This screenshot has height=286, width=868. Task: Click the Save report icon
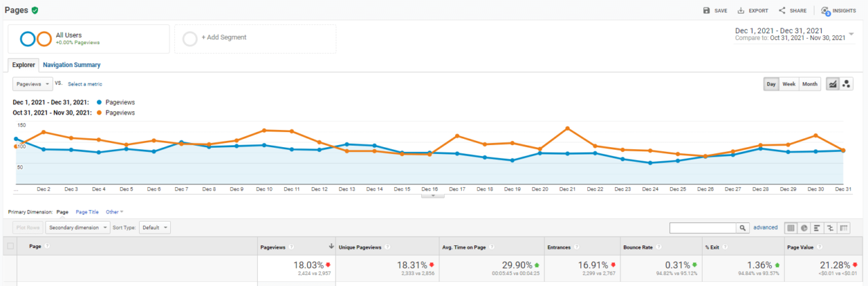tap(707, 11)
